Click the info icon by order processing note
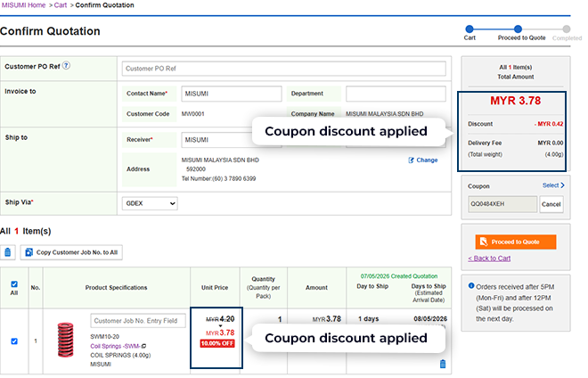Screen dimensions: 588x378 pyautogui.click(x=471, y=286)
